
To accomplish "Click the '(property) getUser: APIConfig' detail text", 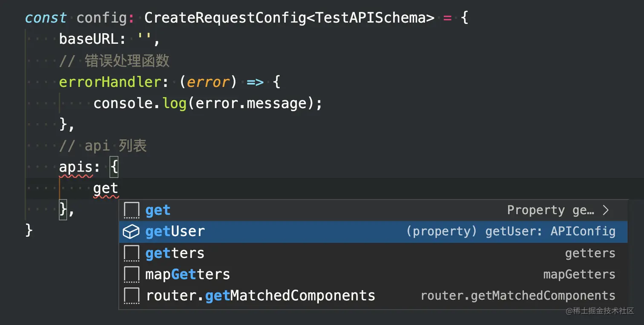I will tap(510, 232).
